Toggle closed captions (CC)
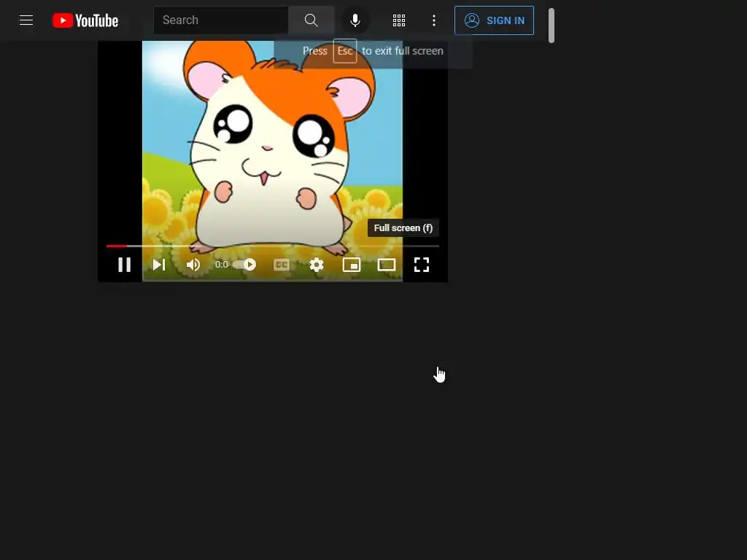Image resolution: width=747 pixels, height=560 pixels. pyautogui.click(x=282, y=265)
